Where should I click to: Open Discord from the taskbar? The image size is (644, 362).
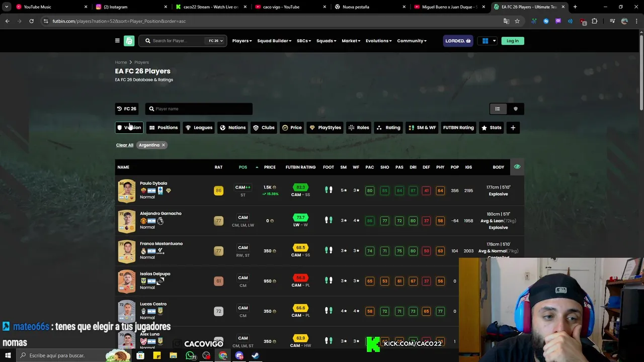(x=239, y=355)
